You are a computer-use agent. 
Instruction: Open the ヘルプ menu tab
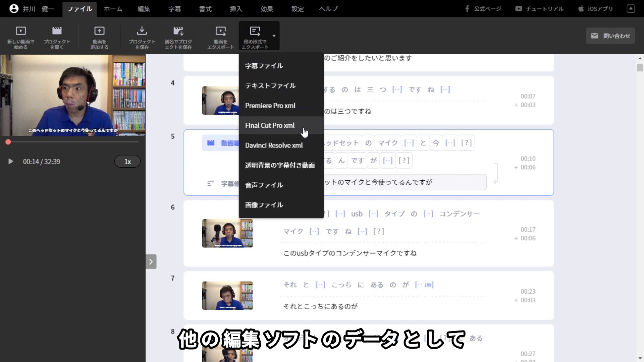tap(328, 9)
